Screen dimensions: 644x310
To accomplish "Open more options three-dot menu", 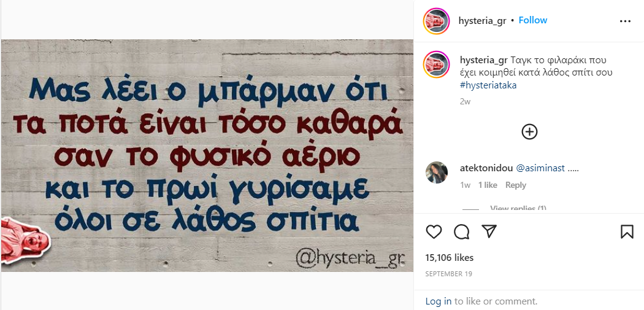I will pyautogui.click(x=625, y=21).
